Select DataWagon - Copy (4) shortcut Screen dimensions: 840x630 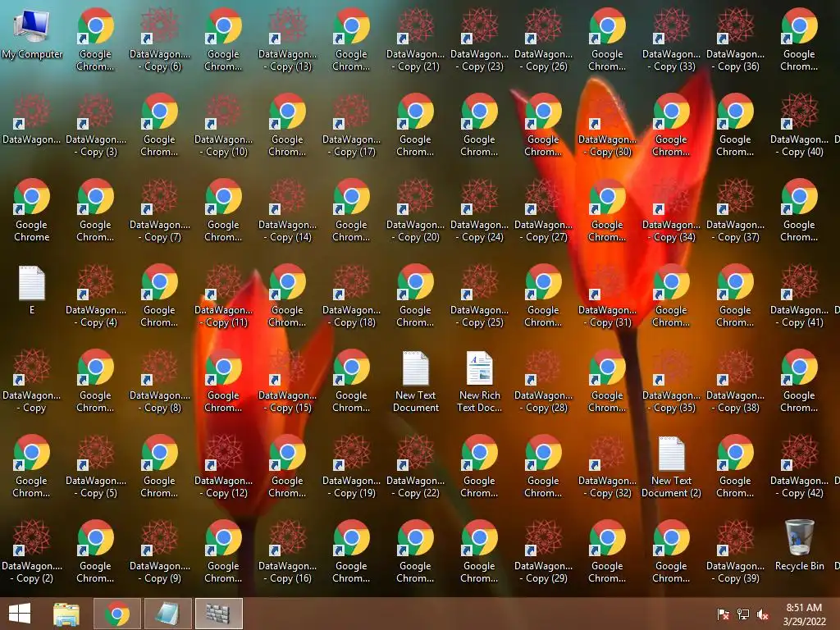click(96, 295)
